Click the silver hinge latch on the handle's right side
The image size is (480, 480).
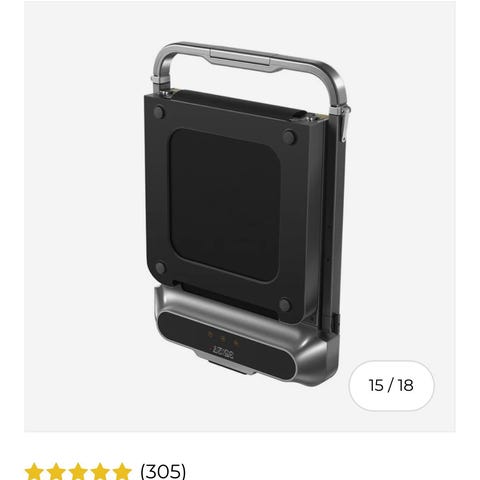[x=344, y=123]
